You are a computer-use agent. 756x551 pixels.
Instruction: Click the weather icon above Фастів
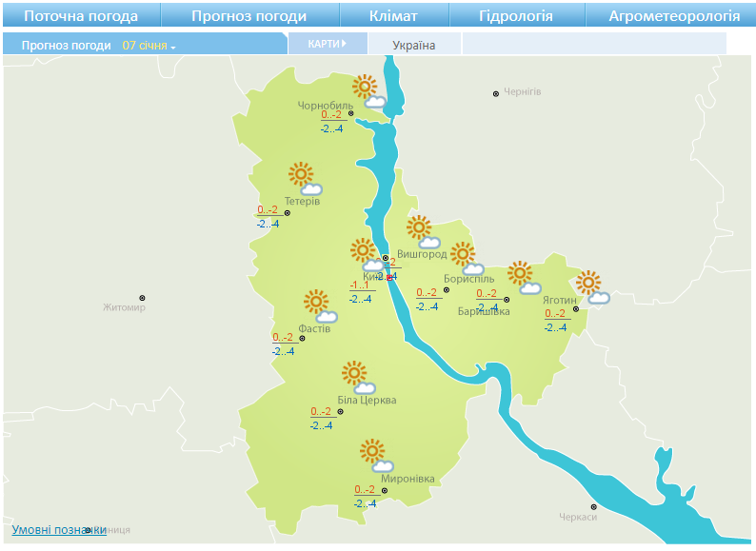[x=320, y=307]
